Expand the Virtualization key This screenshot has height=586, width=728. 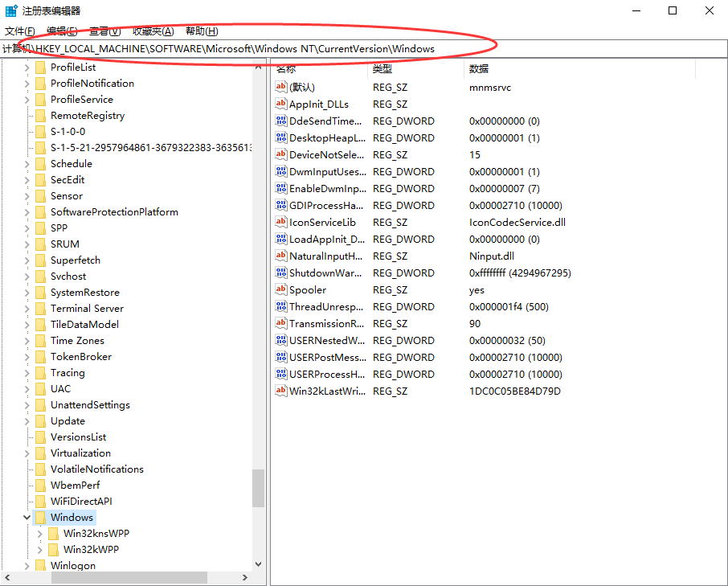click(x=27, y=453)
